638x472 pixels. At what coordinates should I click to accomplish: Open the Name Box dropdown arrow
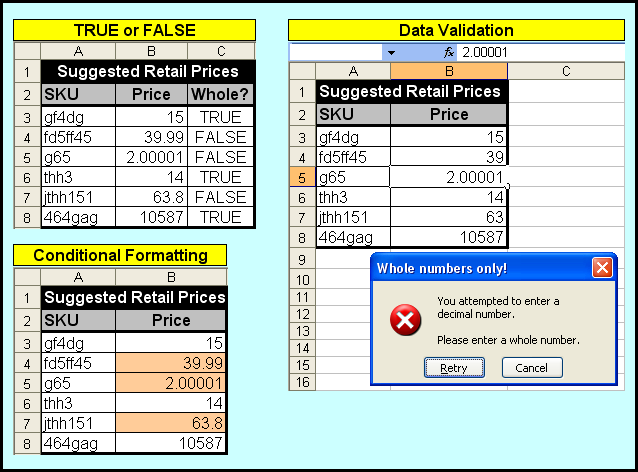click(391, 52)
